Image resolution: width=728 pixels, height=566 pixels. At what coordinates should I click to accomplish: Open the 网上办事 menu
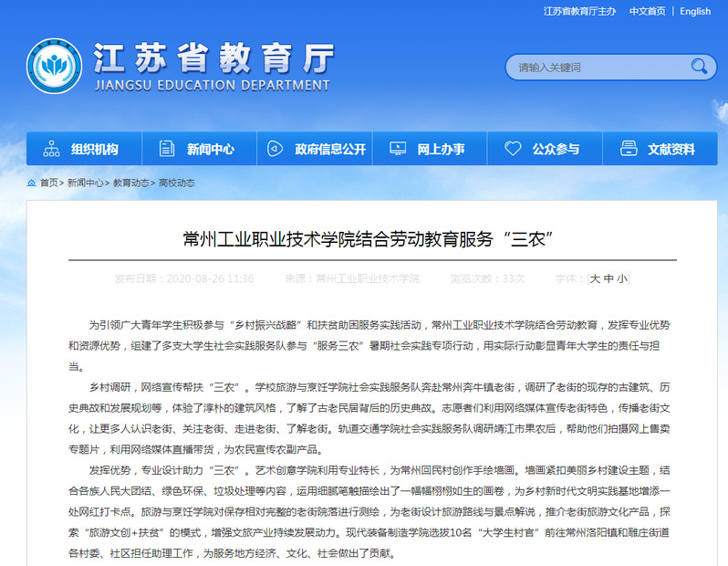coord(441,150)
